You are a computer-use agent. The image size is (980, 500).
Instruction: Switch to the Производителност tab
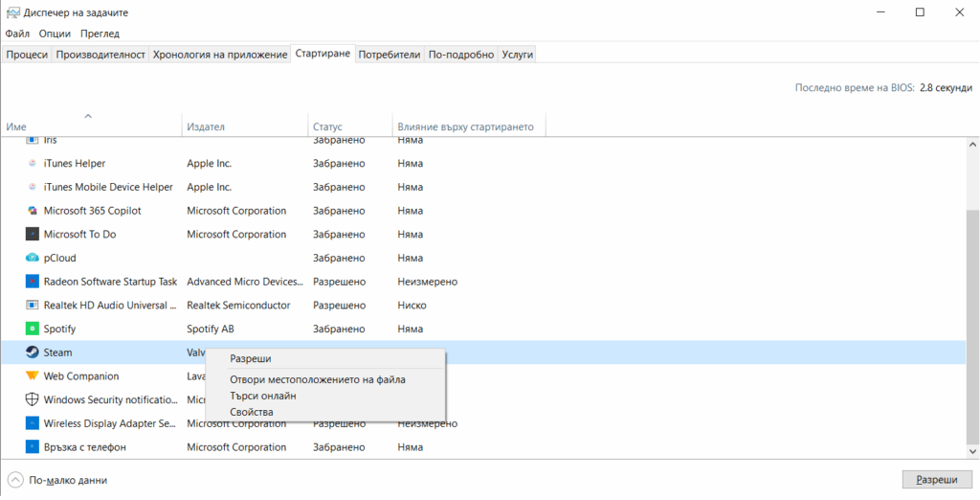pyautogui.click(x=100, y=55)
